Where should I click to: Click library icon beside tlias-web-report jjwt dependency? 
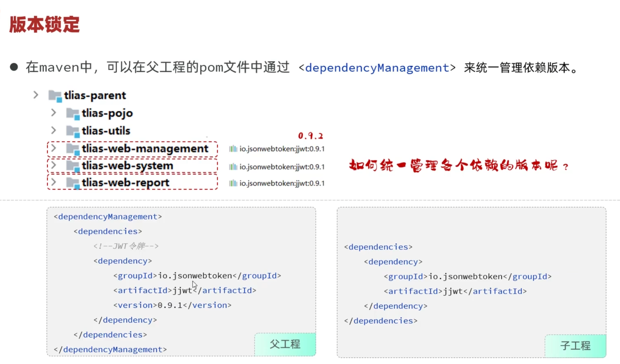[x=233, y=184]
